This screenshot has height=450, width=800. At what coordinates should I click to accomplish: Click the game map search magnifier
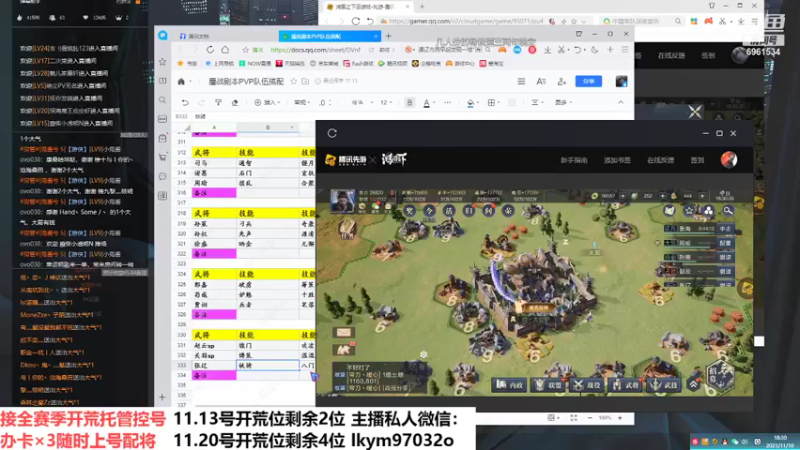[728, 210]
